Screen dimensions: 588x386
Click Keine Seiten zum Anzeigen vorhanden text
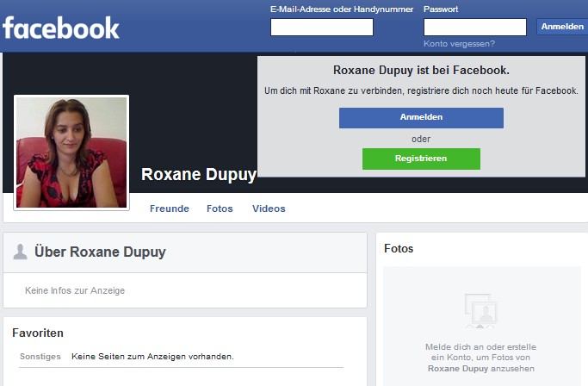[152, 357]
